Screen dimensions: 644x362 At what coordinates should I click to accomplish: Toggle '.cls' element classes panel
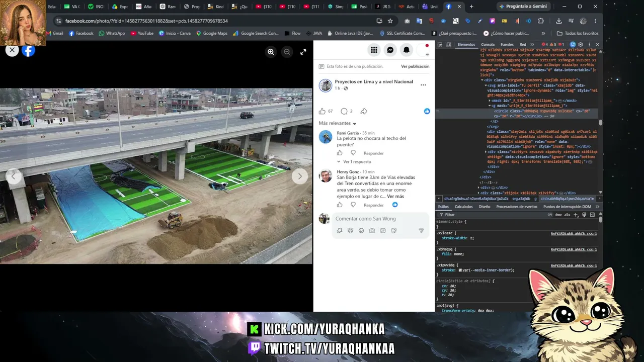(x=568, y=215)
